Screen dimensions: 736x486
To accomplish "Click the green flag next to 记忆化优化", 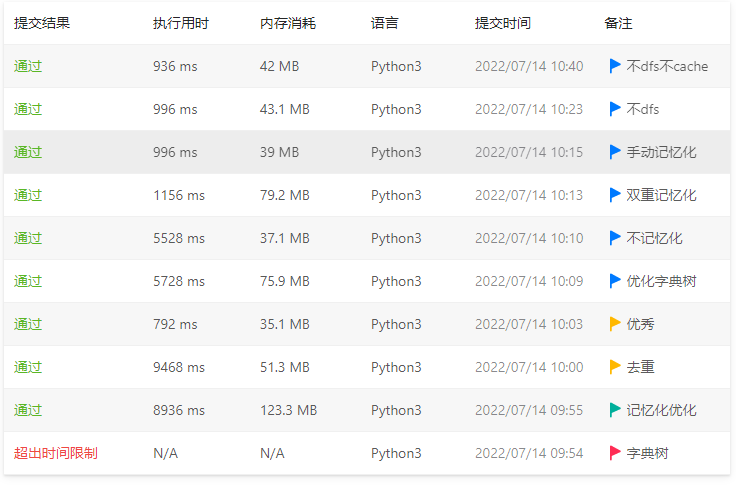I will pyautogui.click(x=615, y=410).
